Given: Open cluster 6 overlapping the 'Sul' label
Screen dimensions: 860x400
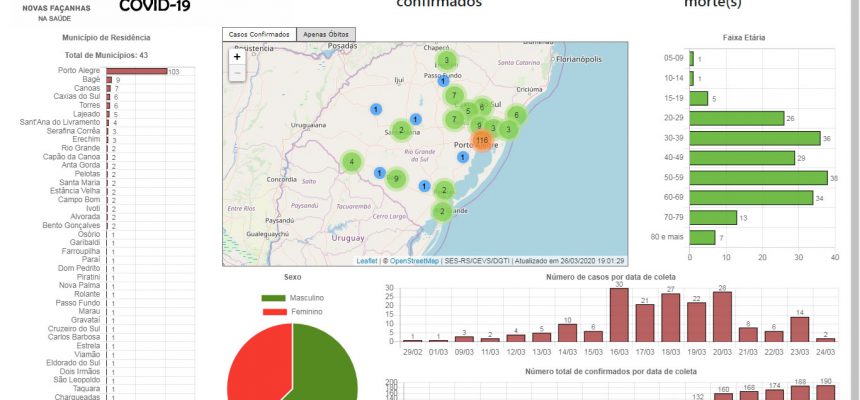Looking at the screenshot, I should (x=482, y=107).
